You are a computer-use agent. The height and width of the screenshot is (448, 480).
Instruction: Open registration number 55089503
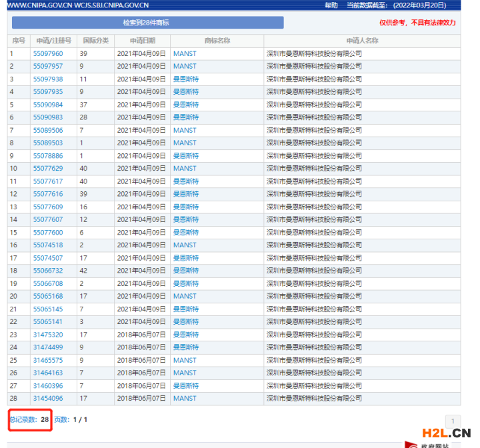click(x=48, y=143)
